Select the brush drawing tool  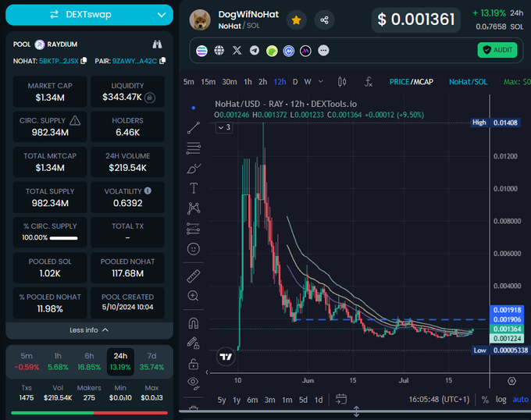[x=194, y=168]
